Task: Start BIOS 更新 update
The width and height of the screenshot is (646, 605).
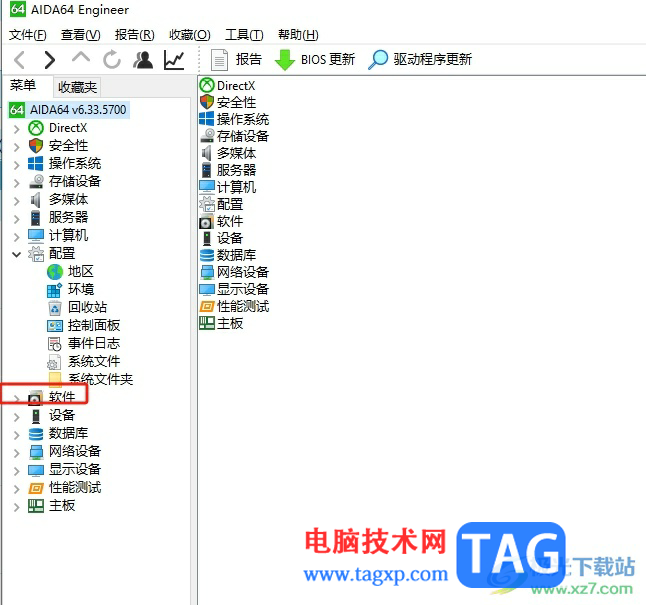Action: [314, 60]
